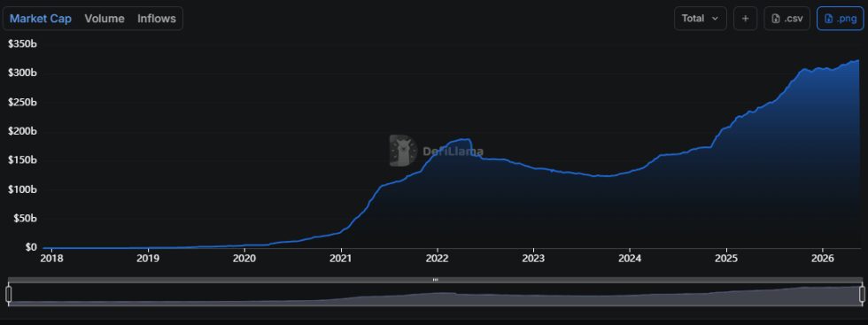Click the 2021 x-axis label

coord(341,258)
